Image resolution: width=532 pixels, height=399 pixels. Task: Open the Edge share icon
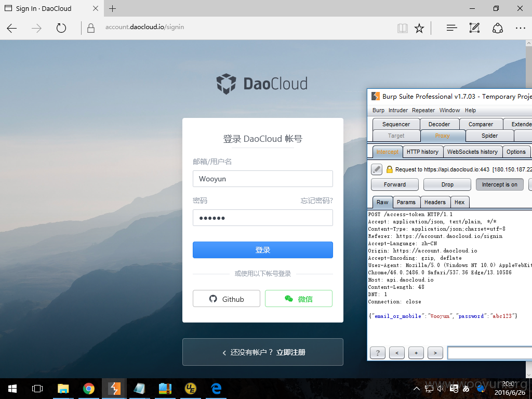pyautogui.click(x=497, y=28)
